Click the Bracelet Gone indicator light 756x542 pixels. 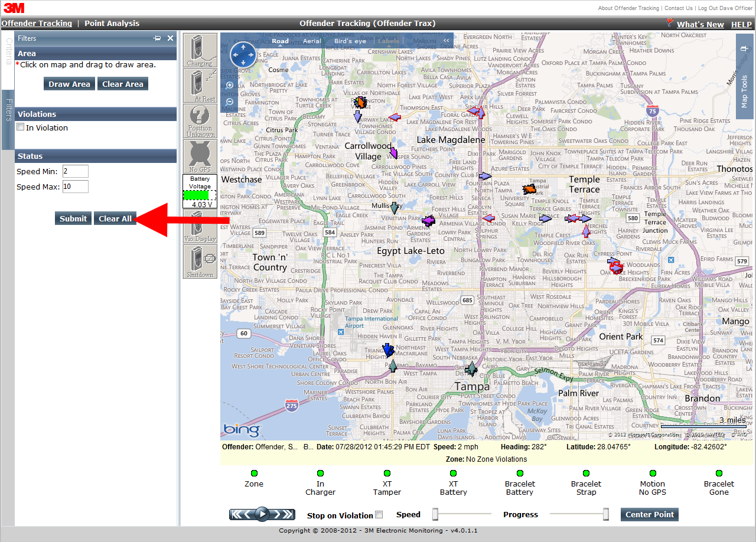tap(719, 473)
